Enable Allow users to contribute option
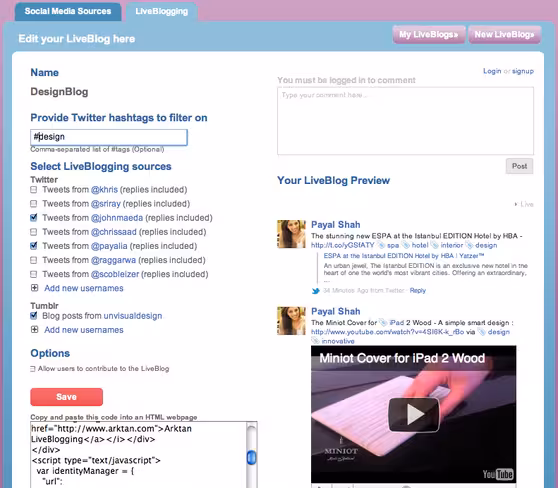558x488 pixels. click(33, 369)
